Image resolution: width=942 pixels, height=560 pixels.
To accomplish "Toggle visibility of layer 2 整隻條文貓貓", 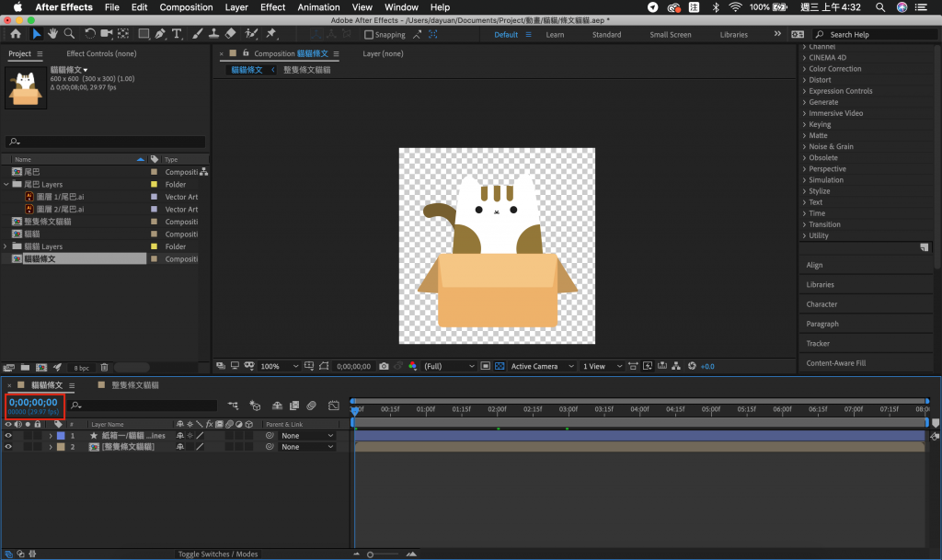I will point(8,447).
